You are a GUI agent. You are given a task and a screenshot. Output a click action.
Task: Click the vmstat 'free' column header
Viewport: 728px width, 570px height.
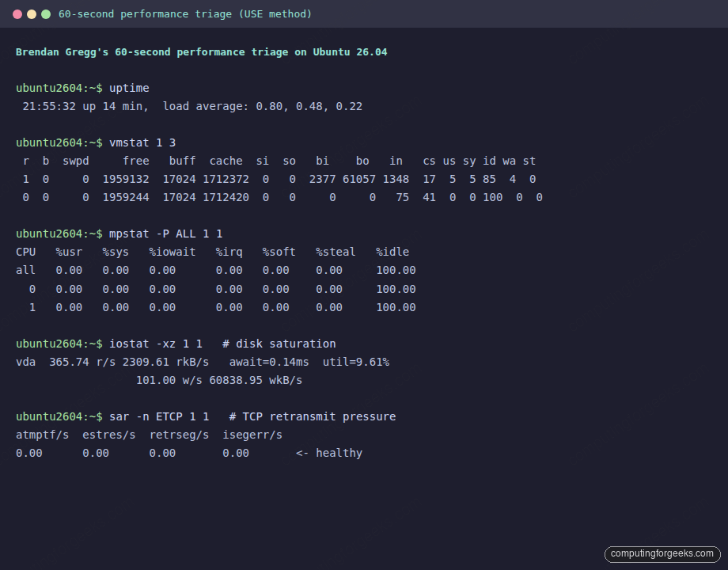pyautogui.click(x=136, y=161)
